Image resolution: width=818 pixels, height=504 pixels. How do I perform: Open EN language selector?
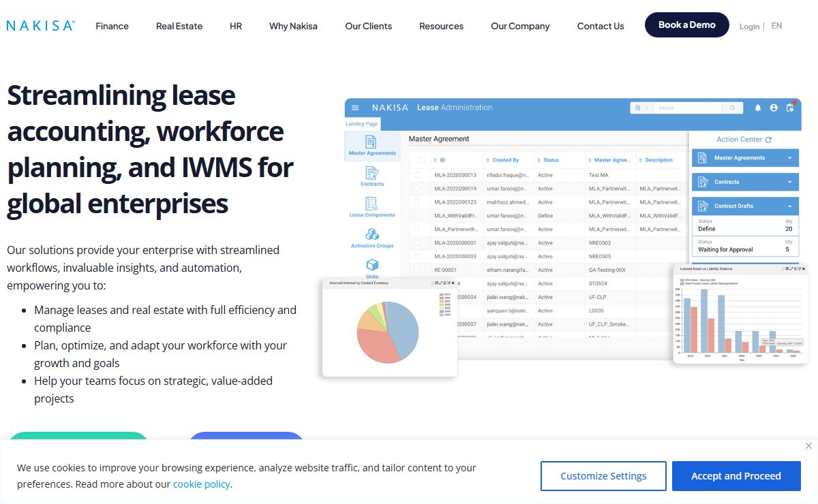(776, 26)
